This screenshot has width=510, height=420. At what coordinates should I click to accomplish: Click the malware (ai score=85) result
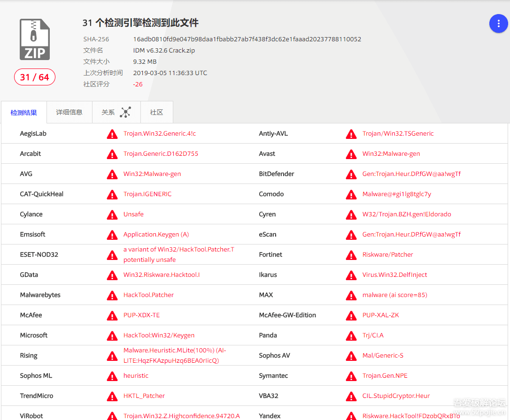coord(394,295)
